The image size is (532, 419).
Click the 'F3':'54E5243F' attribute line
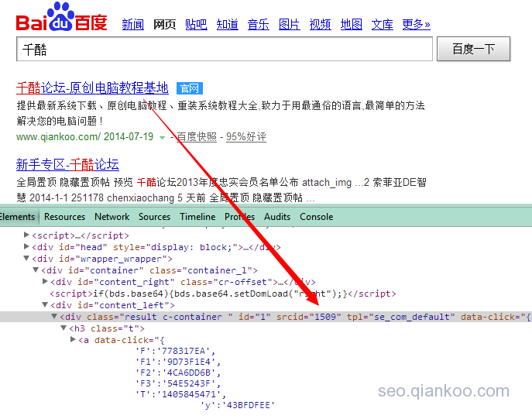178,383
